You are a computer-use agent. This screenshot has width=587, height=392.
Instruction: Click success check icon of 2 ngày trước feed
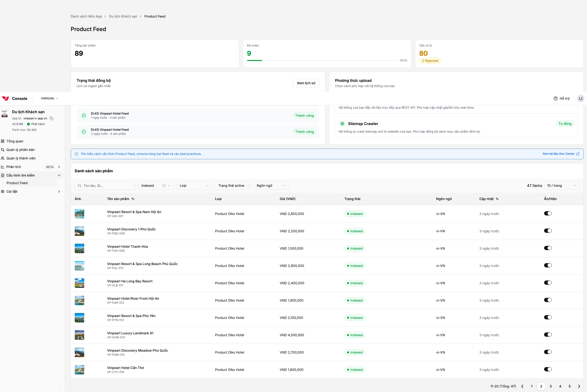tap(84, 132)
